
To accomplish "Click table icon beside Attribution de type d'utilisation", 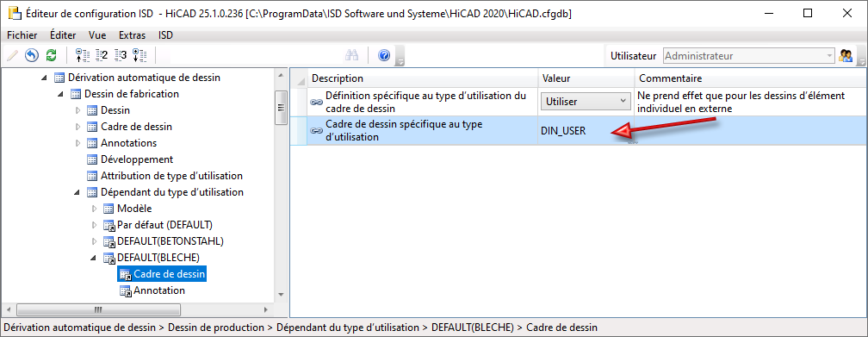I will [92, 177].
